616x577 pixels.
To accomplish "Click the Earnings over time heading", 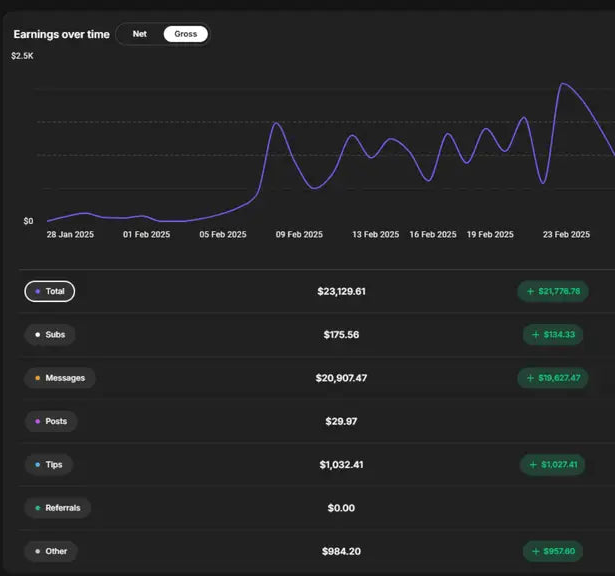I will pyautogui.click(x=61, y=34).
